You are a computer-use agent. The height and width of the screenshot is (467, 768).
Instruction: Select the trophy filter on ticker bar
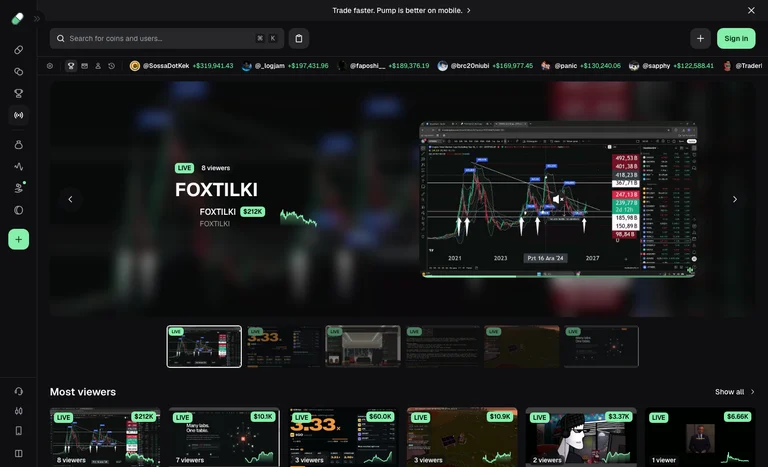(x=71, y=66)
